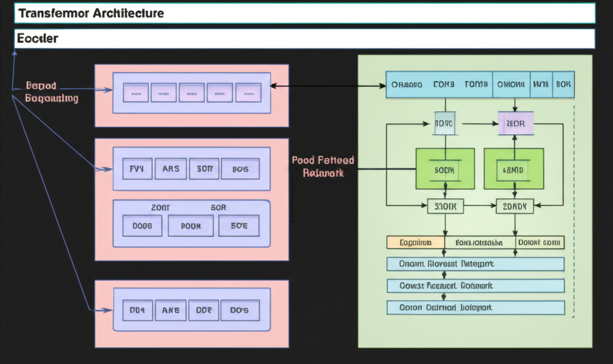The image size is (613, 364).
Task: Toggle the ANE box in the bottom pink panel
Action: click(x=171, y=310)
